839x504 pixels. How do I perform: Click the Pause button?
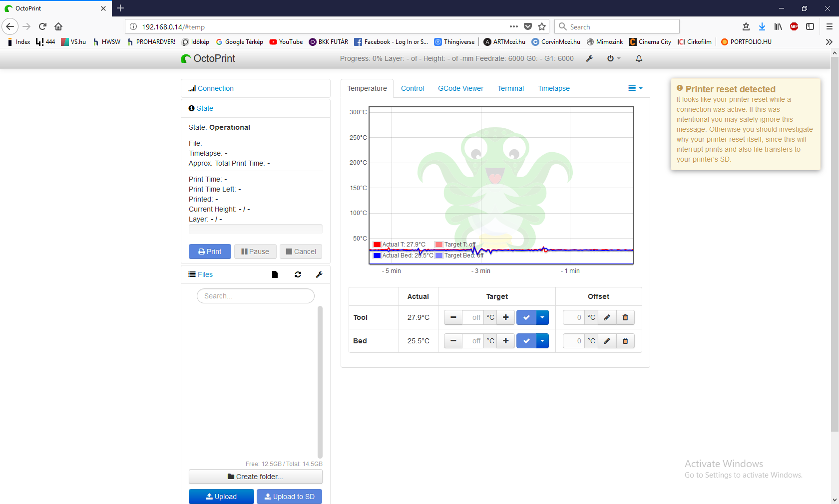(x=255, y=252)
